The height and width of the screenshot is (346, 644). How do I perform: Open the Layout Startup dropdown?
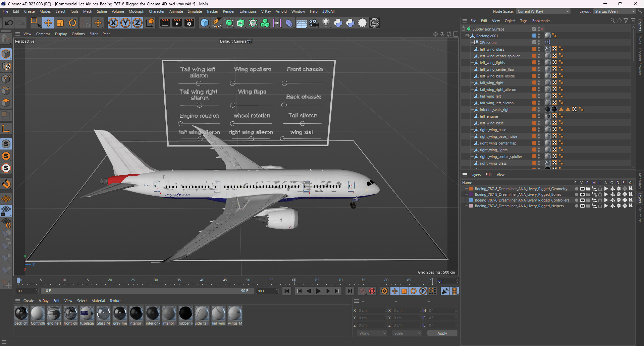click(x=614, y=11)
